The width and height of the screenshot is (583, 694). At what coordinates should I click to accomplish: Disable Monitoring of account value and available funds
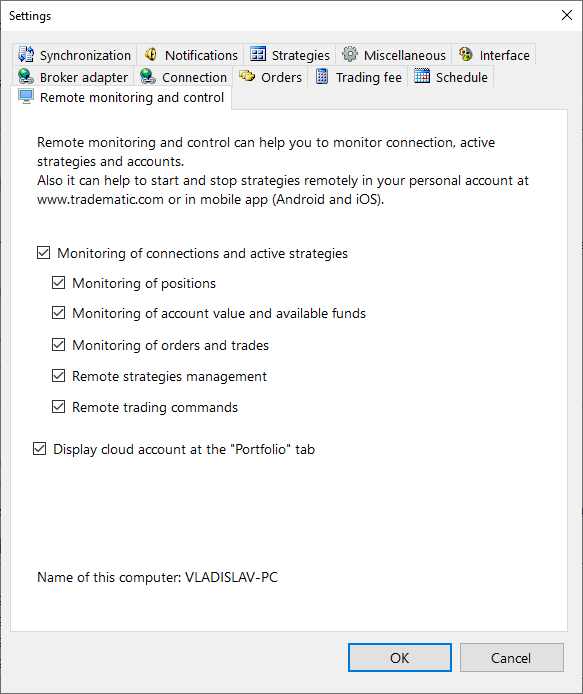[58, 313]
